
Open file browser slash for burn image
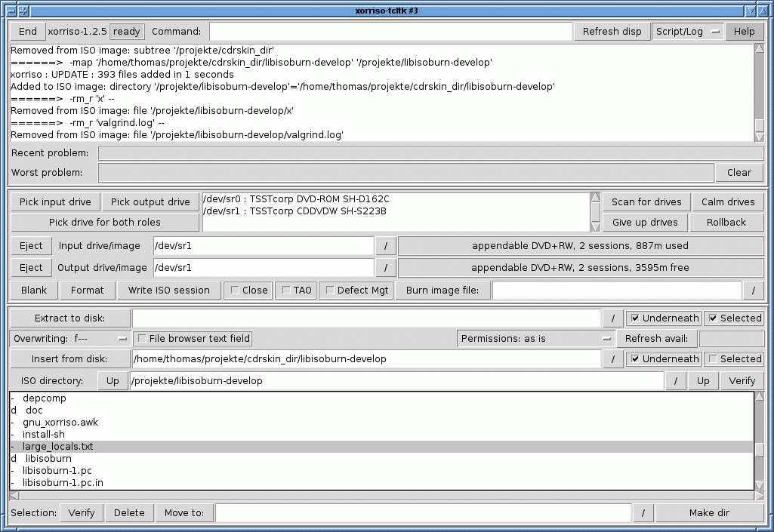754,291
